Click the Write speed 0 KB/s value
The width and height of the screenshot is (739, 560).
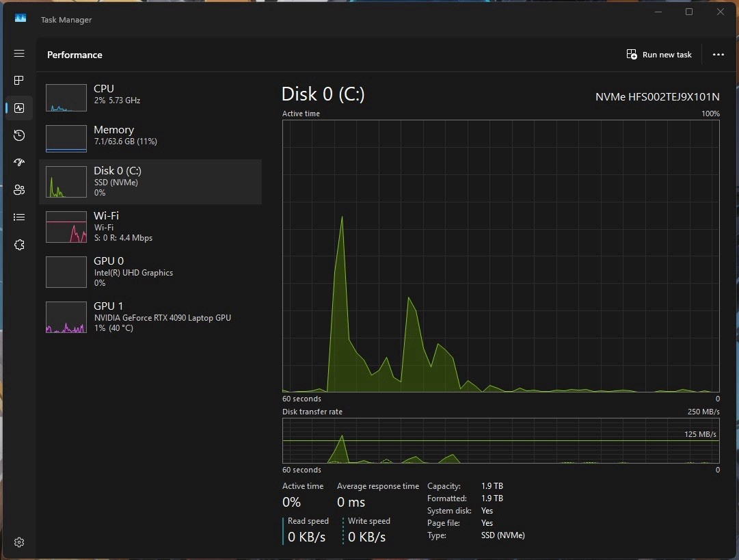[366, 537]
